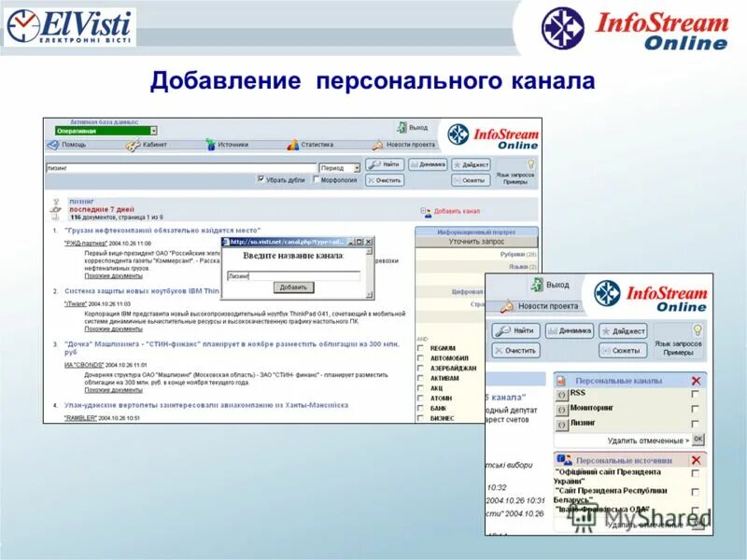Screen dimensions: 747x560
Task: Click the channel name field in popup
Action: (x=293, y=275)
